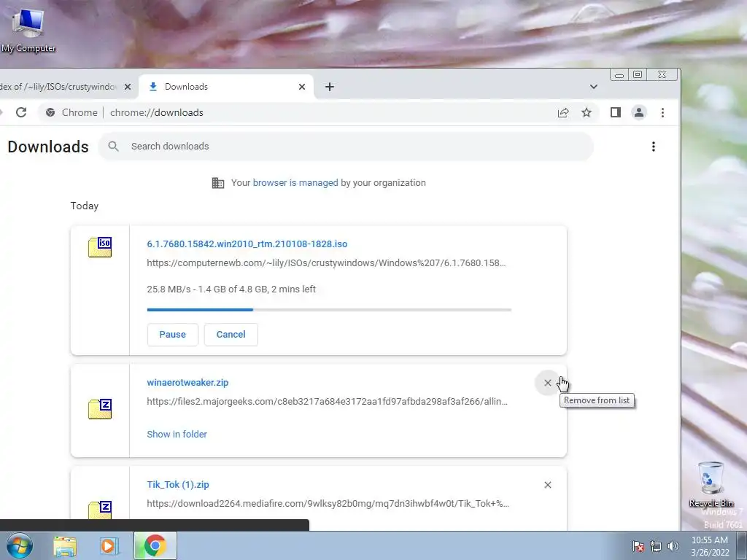Image resolution: width=747 pixels, height=560 pixels.
Task: Remove Tik_Tok (1).zip from the list
Action: (548, 485)
